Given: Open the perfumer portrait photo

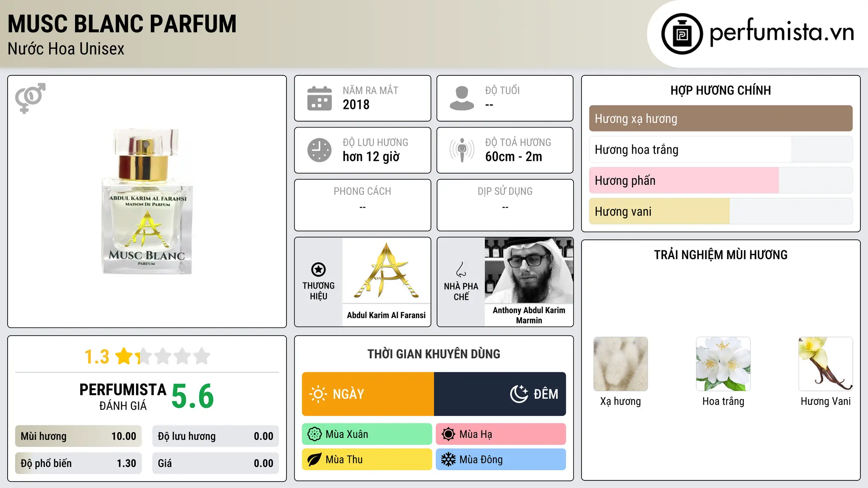Looking at the screenshot, I should 529,270.
